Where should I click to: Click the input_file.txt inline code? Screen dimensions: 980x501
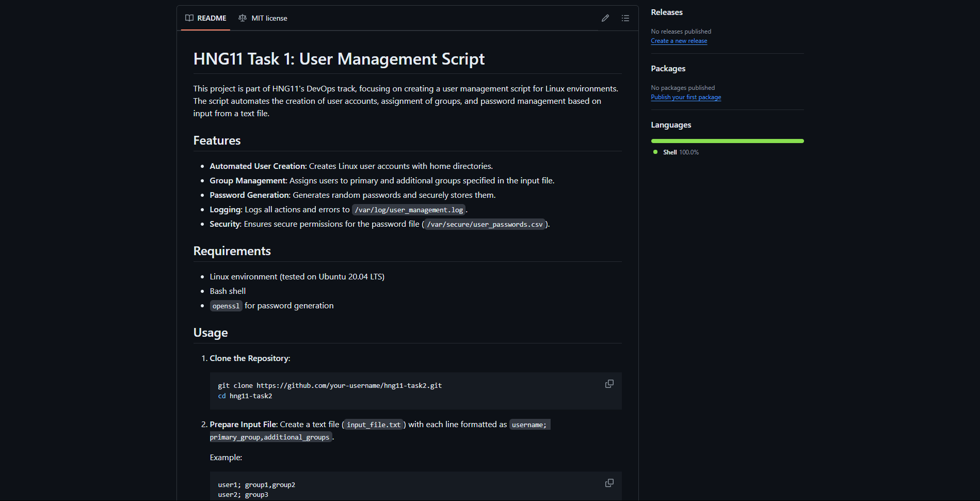(x=374, y=425)
